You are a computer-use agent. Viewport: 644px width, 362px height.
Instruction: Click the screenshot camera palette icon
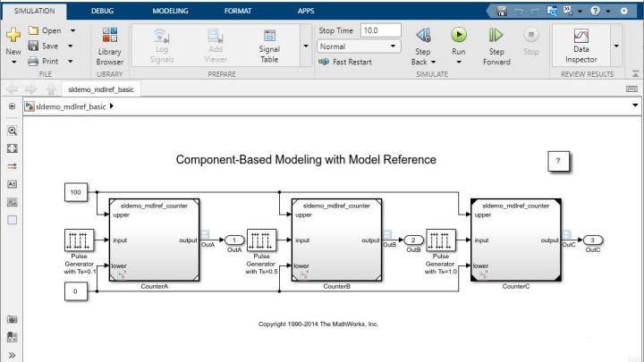[x=12, y=319]
